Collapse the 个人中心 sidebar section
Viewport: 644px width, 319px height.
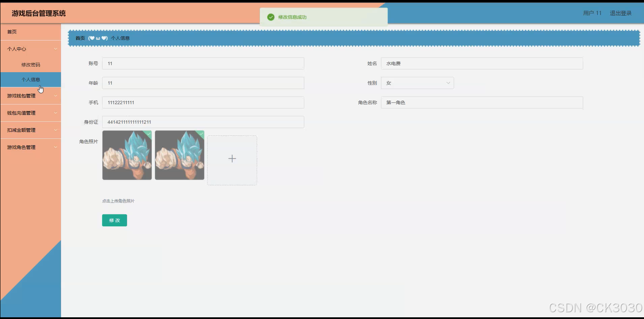coord(31,49)
